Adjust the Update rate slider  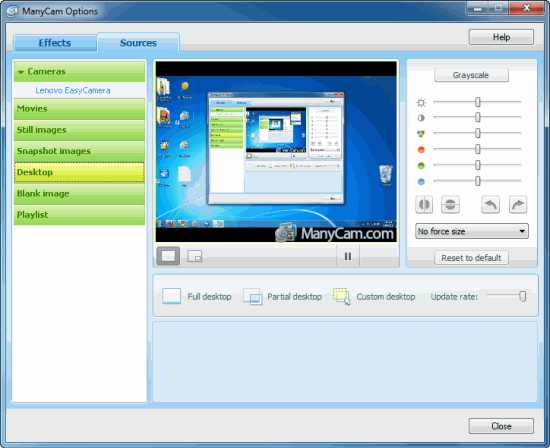[x=523, y=296]
